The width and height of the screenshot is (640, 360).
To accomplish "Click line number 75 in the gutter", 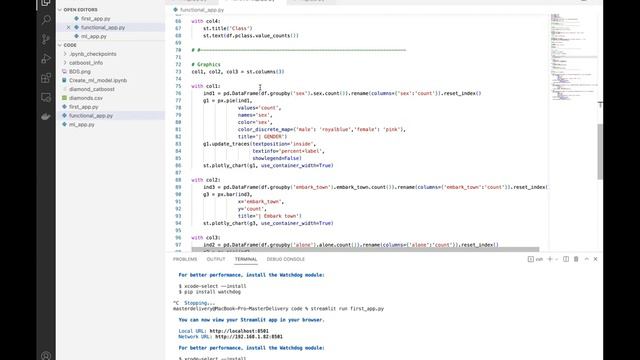I will 178,86.
